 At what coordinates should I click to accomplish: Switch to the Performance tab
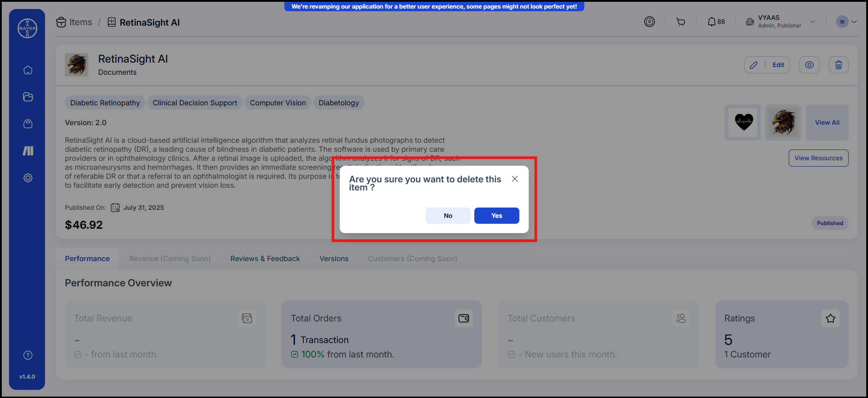87,258
